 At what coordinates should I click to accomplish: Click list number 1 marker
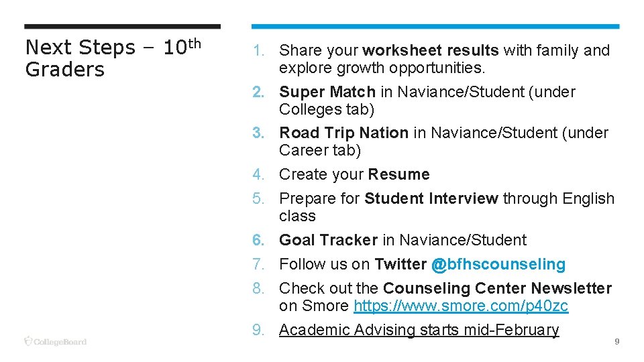(x=258, y=50)
